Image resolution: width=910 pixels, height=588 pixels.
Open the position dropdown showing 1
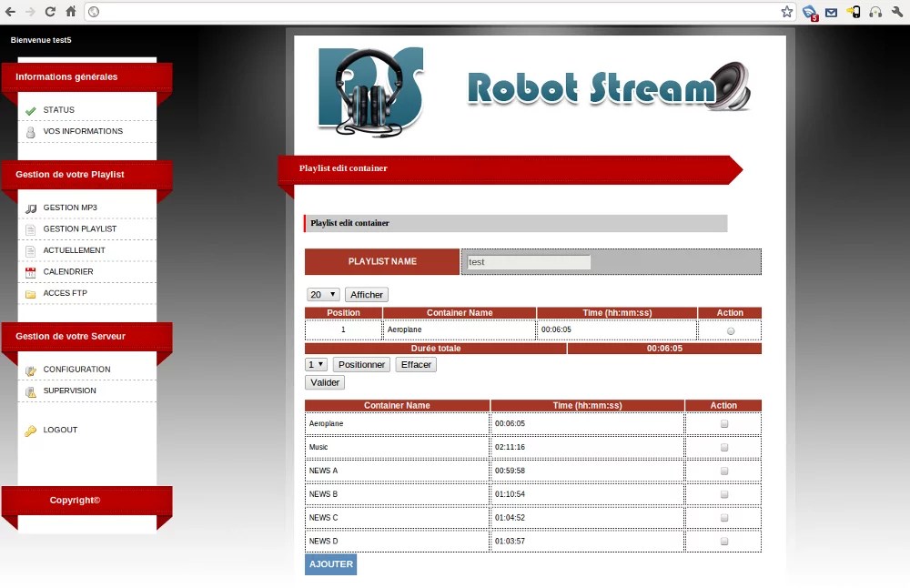(x=316, y=365)
